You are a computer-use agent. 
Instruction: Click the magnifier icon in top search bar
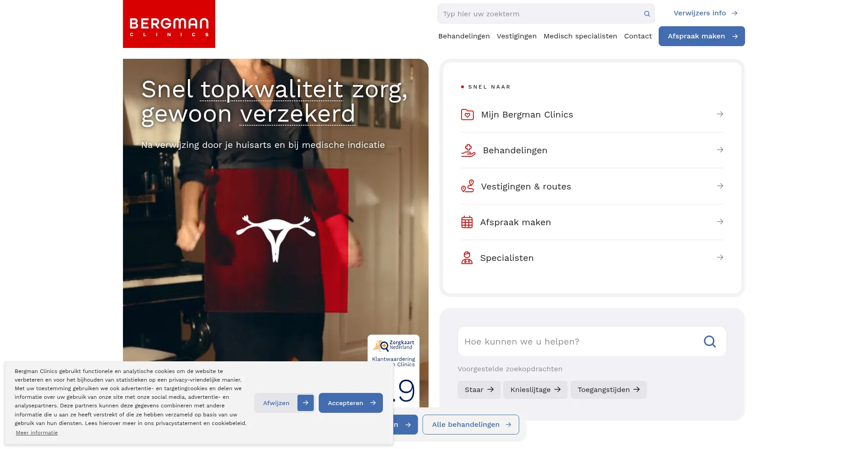coord(647,14)
